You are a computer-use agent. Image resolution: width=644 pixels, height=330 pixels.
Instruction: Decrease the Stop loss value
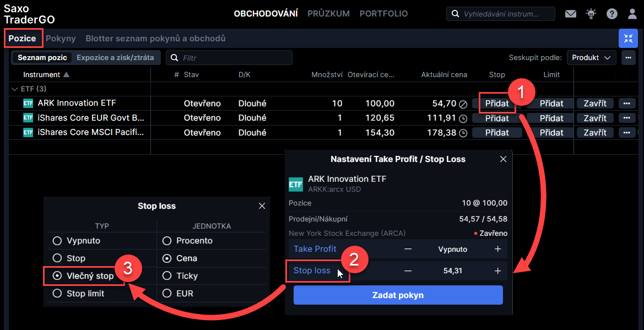coord(408,271)
